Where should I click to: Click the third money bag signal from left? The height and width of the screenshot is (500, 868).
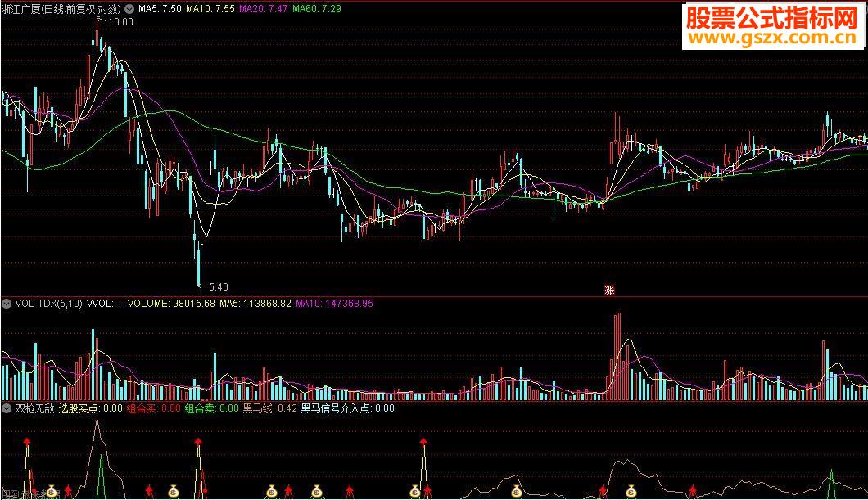click(271, 491)
